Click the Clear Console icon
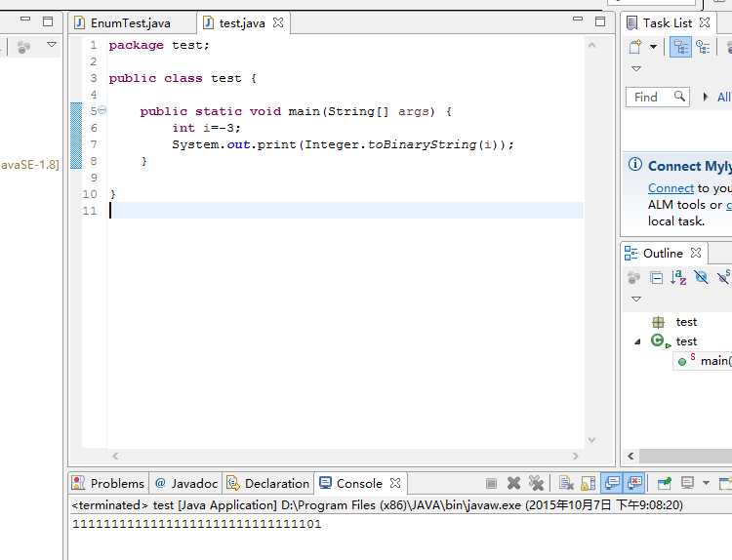 (566, 484)
